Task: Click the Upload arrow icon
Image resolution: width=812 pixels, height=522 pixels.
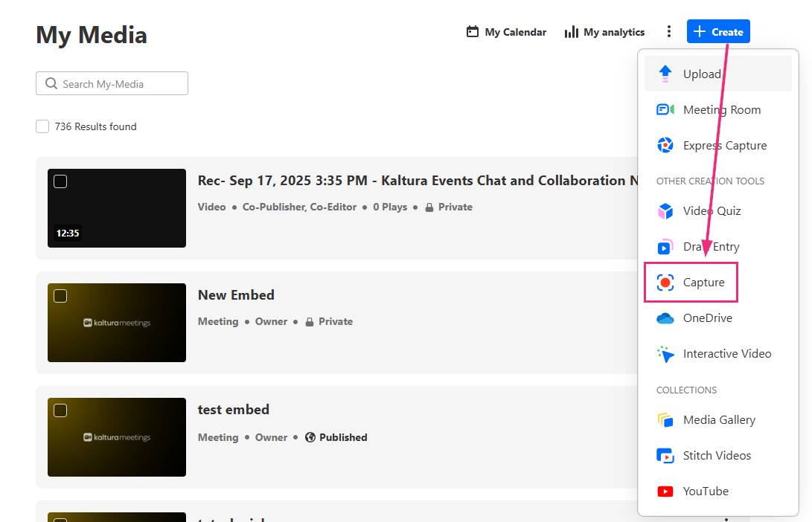Action: (665, 74)
